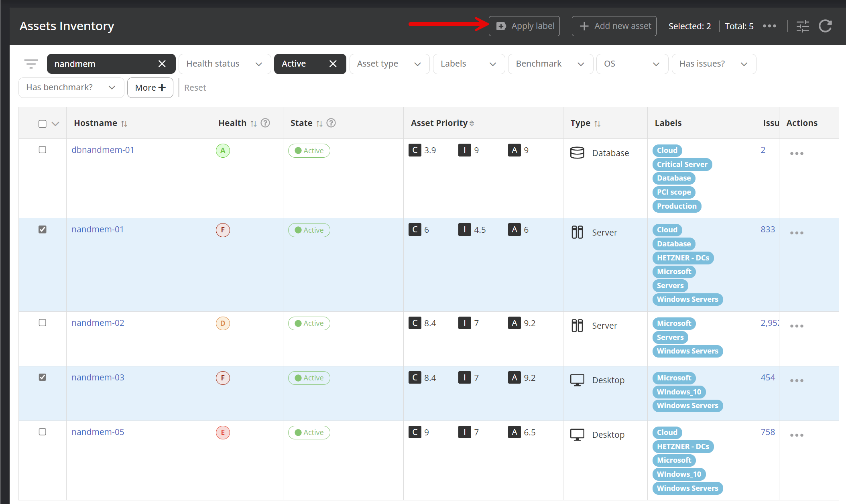
Task: Open the header three-dots menu
Action: (769, 26)
